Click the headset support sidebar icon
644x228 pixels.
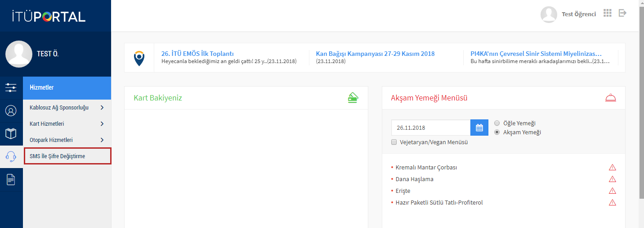11,156
